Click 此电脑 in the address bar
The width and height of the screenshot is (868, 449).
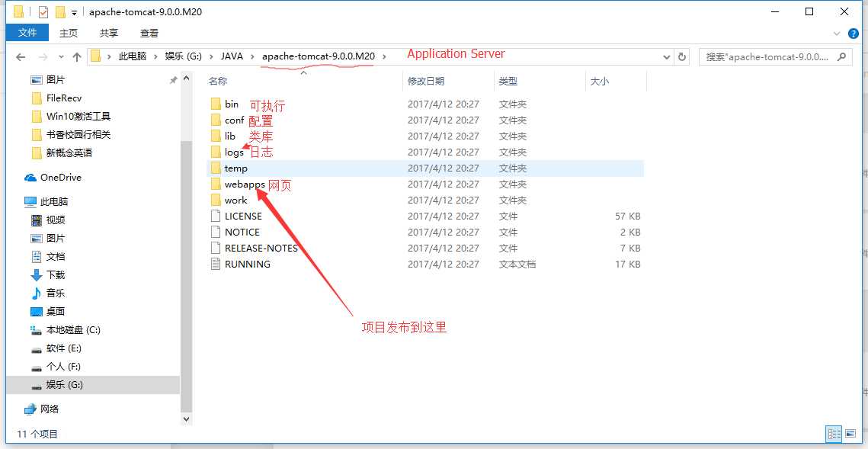pos(133,56)
